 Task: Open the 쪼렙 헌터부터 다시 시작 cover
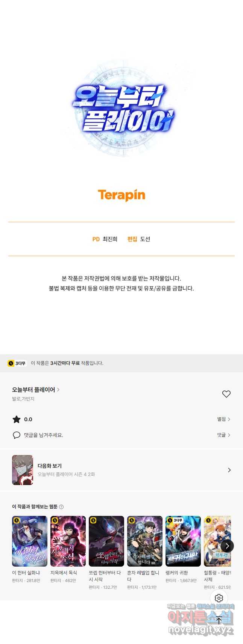(106, 541)
